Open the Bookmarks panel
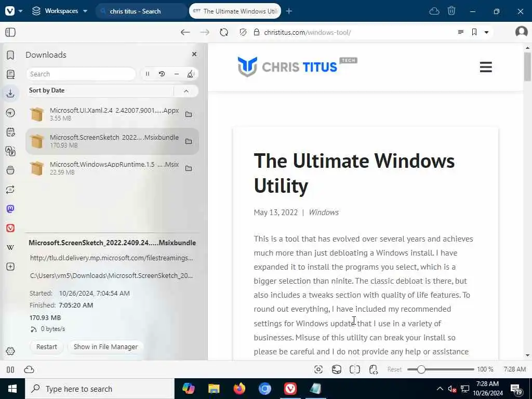532x399 pixels. click(10, 55)
